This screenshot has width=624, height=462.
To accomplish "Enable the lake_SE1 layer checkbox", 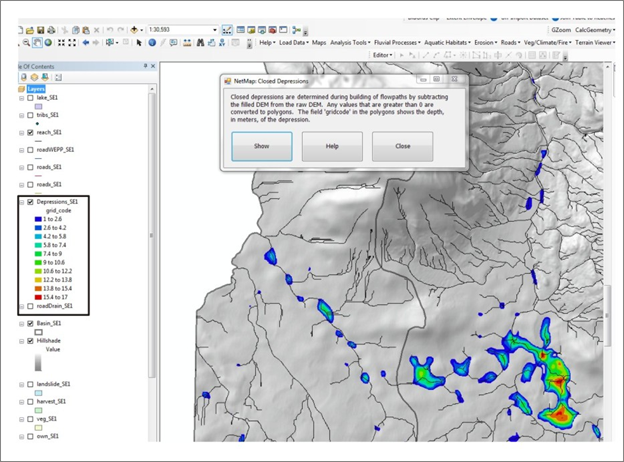I will click(x=30, y=98).
